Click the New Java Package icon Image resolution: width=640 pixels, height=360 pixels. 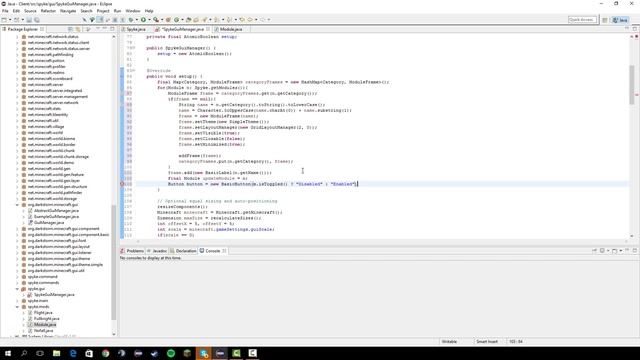click(168, 20)
